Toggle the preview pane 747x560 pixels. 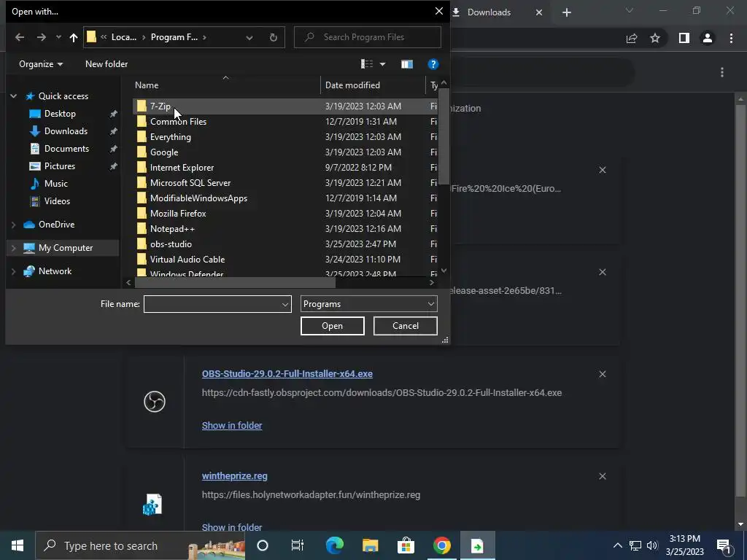click(x=407, y=64)
